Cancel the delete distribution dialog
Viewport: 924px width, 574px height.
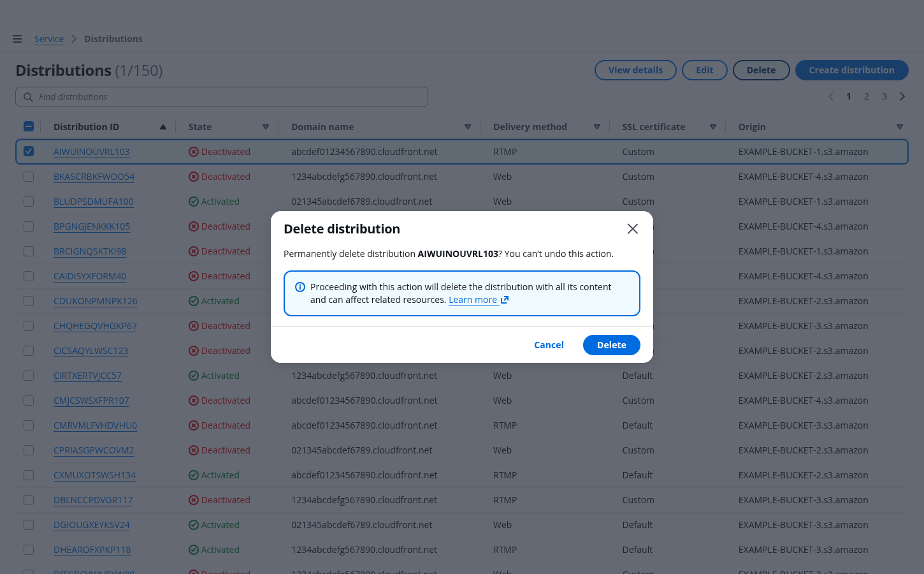(x=549, y=345)
